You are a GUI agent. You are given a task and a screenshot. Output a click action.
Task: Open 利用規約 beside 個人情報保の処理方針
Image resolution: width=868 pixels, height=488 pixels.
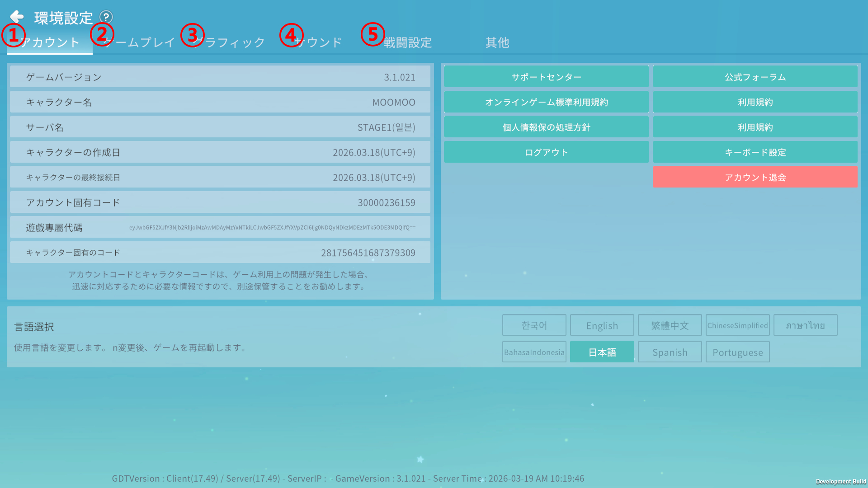click(755, 127)
